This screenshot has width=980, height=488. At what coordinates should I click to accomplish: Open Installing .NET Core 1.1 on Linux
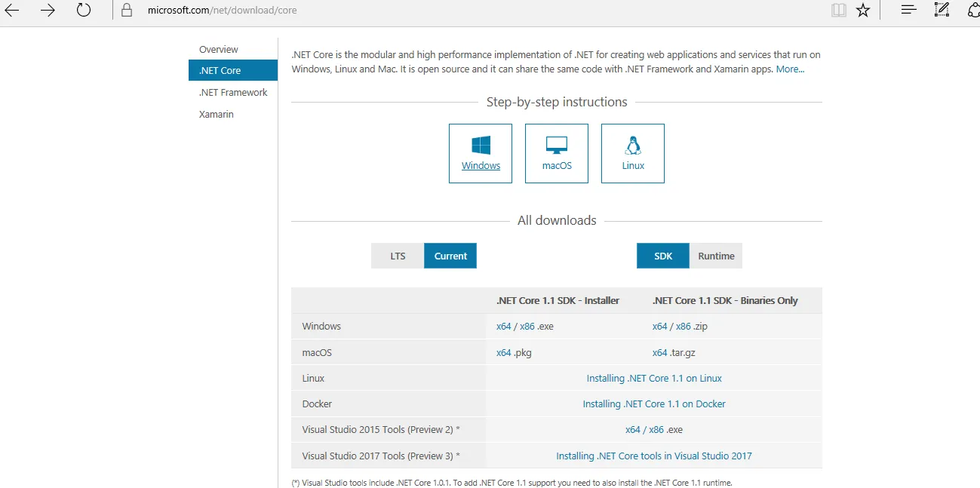point(654,378)
